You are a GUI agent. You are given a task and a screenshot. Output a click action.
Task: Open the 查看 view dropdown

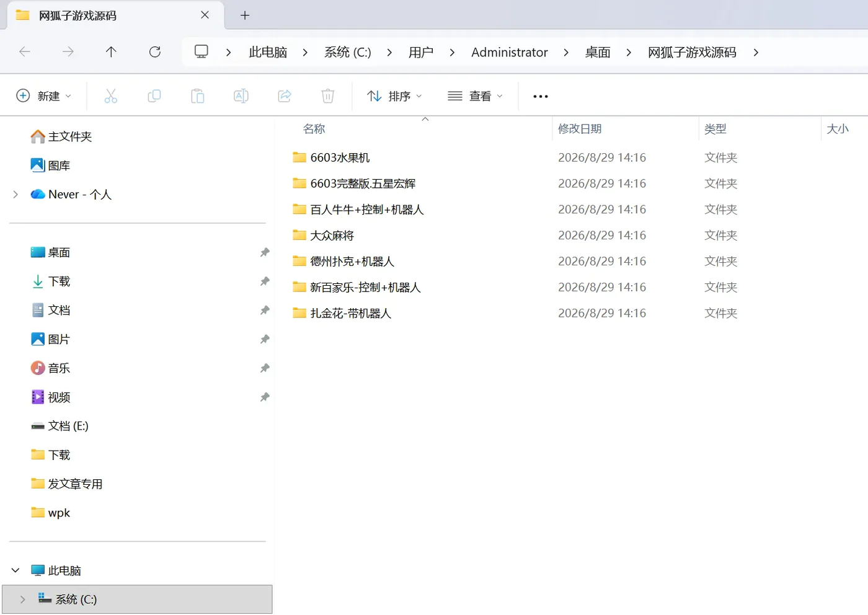(475, 96)
